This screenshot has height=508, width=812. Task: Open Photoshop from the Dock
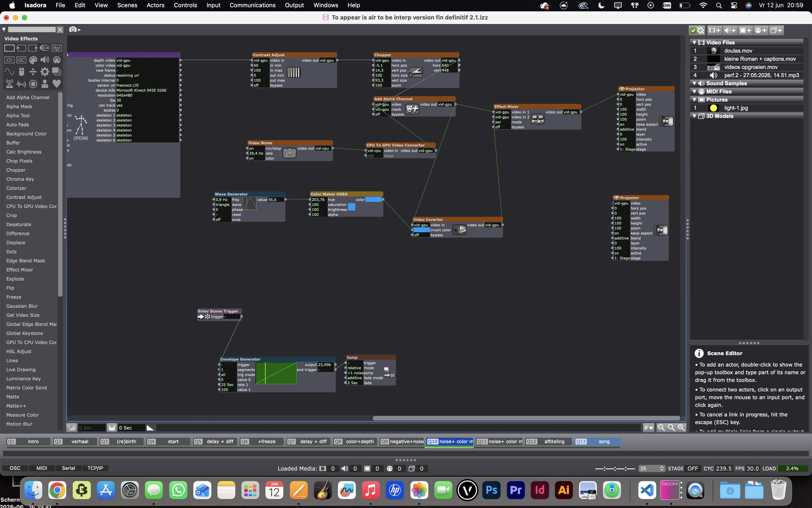tap(492, 491)
